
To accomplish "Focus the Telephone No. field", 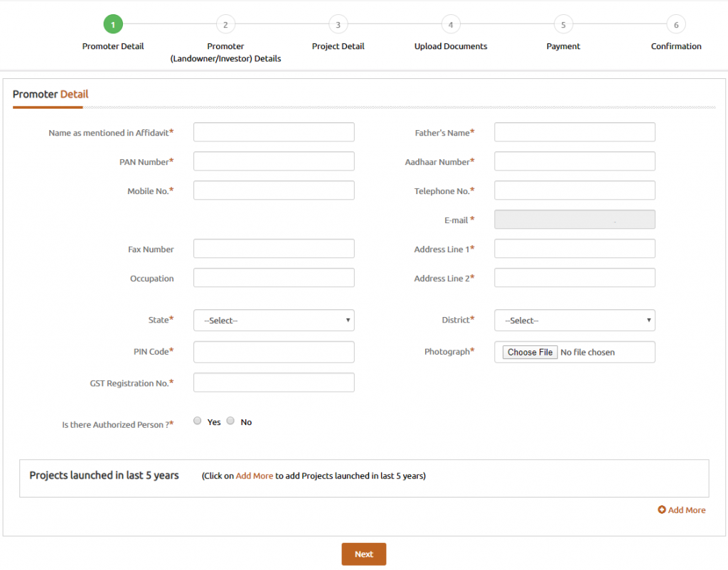I will pyautogui.click(x=574, y=190).
